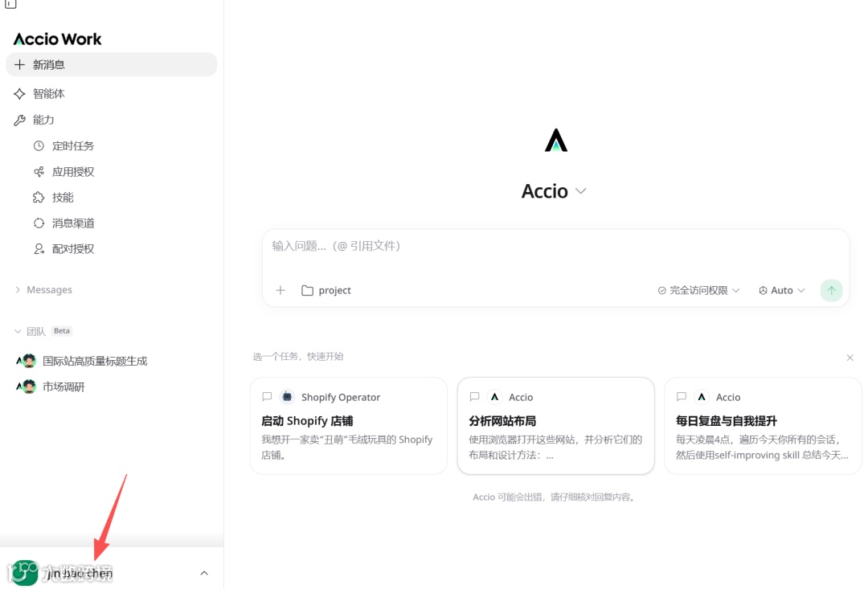
Task: Open 应用授权 app authorization
Action: [72, 172]
